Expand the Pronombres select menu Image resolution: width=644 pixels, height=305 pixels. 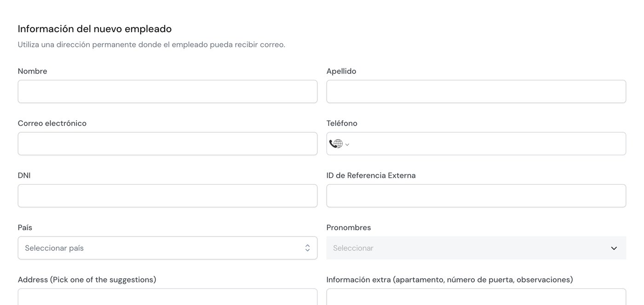point(476,248)
